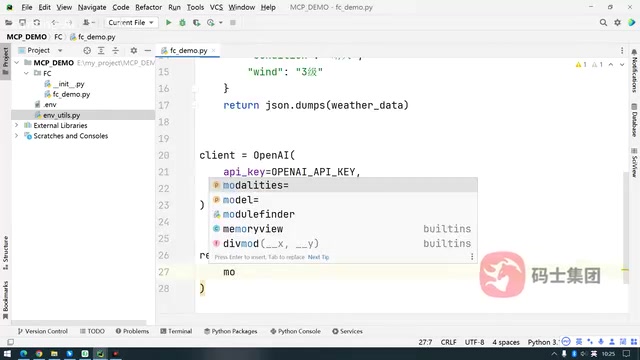
Task: Select the model= completion suggestion
Action: pyautogui.click(x=343, y=200)
